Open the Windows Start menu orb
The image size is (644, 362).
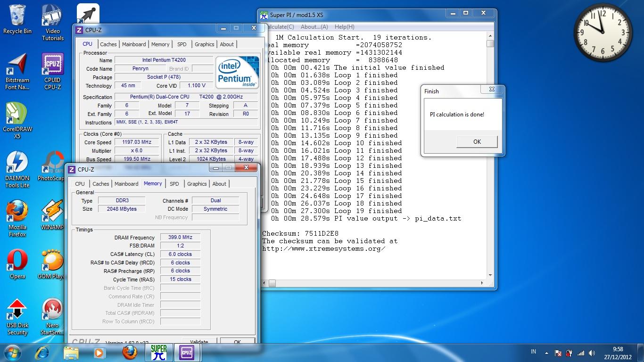(12, 352)
